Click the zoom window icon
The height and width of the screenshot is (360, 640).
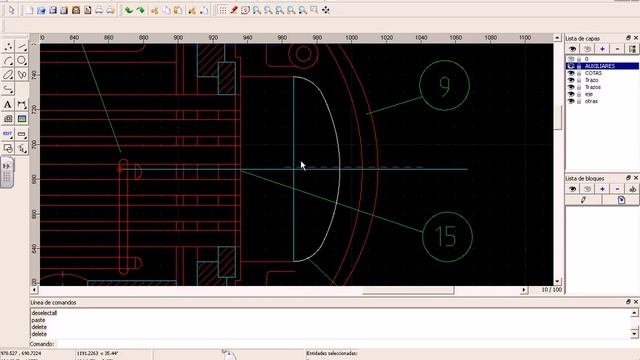[x=314, y=10]
